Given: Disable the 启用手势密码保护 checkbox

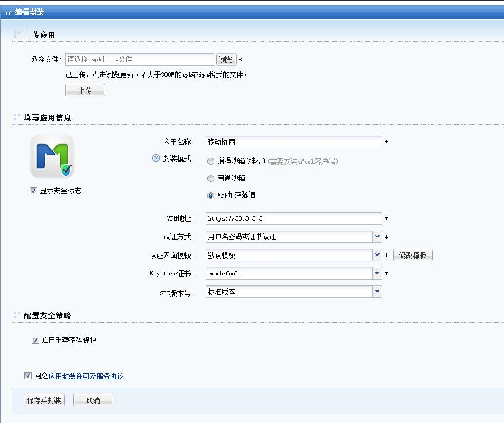Looking at the screenshot, I should point(35,341).
